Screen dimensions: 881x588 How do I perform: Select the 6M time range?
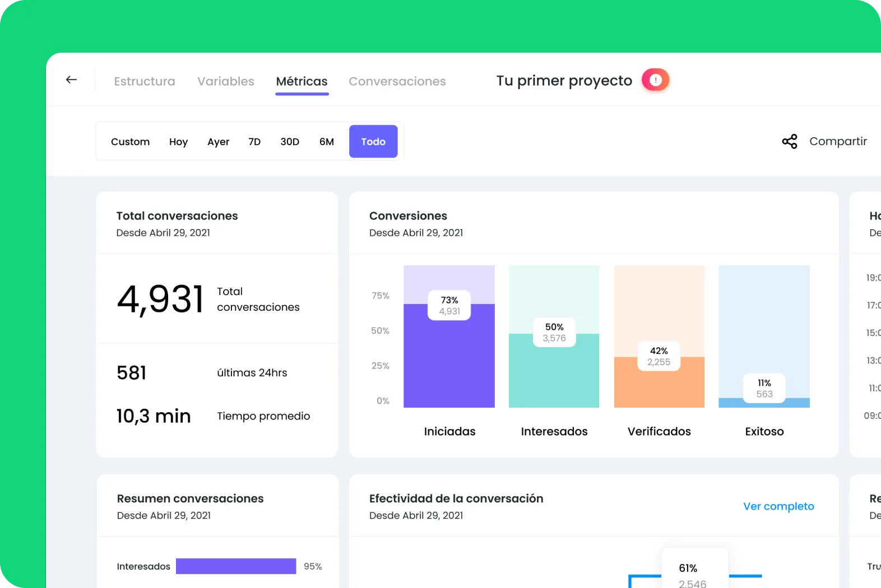327,142
